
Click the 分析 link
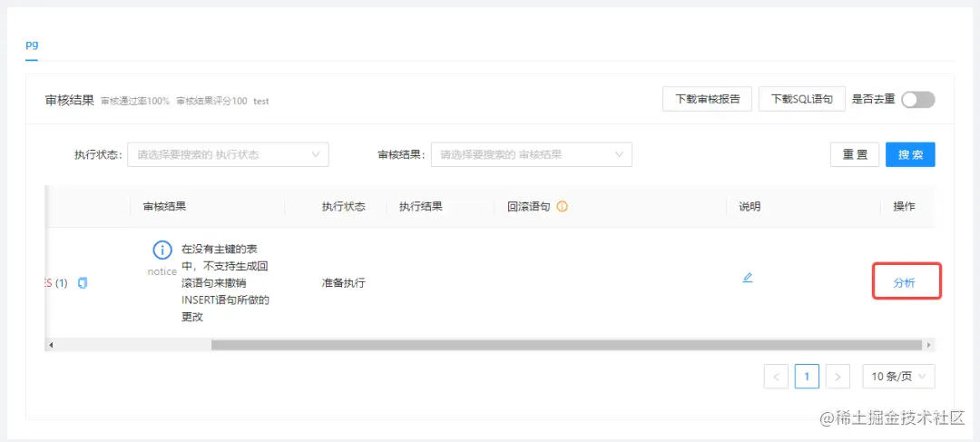(x=905, y=283)
